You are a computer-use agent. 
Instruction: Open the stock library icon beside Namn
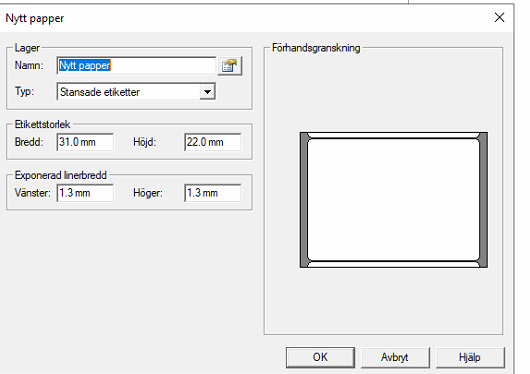click(x=230, y=66)
